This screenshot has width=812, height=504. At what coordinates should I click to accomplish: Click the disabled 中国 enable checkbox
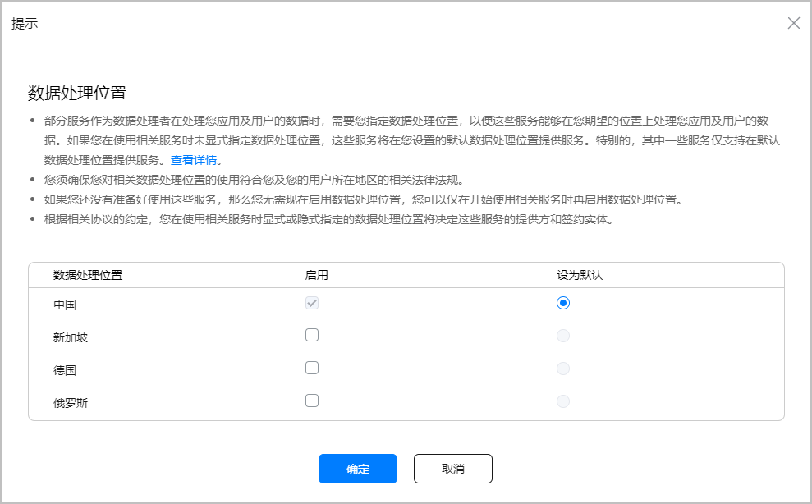[x=312, y=303]
